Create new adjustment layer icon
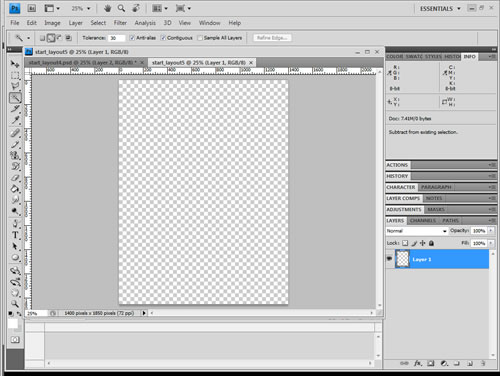The image size is (500, 376). [x=444, y=363]
